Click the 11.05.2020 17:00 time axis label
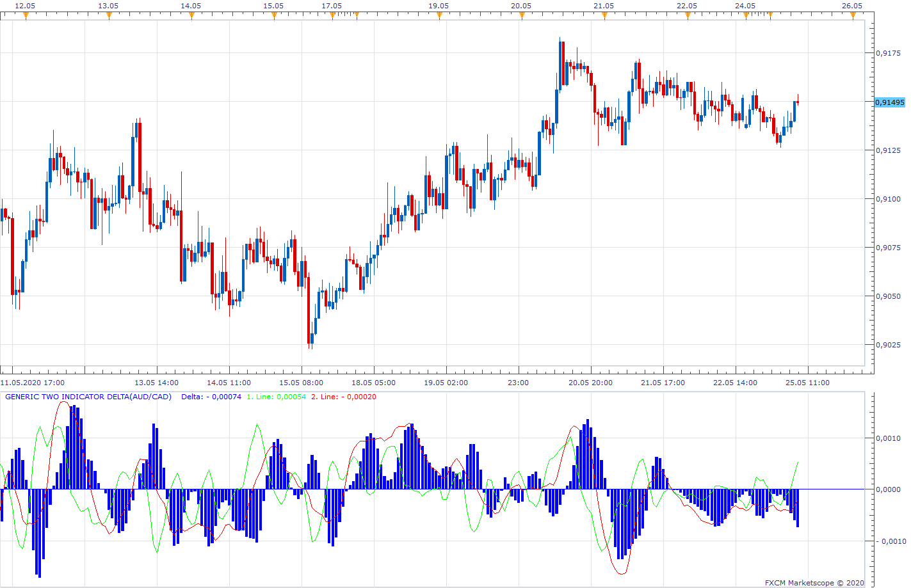Viewport: 911px width, 588px height. click(x=33, y=383)
